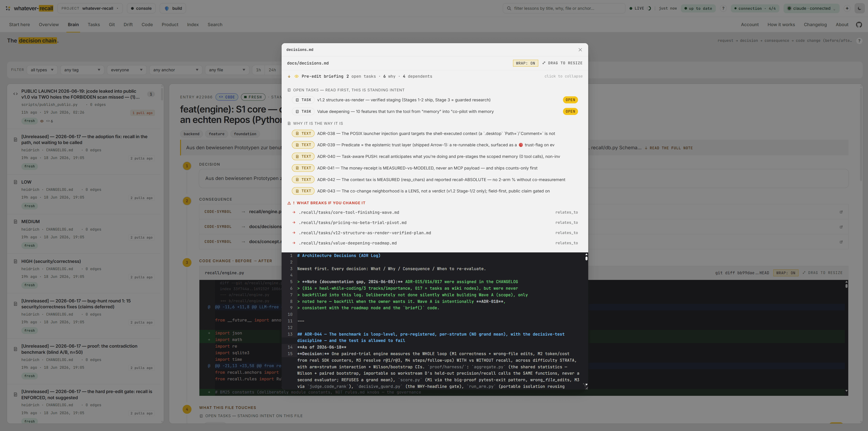
Task: Click the help question mark in top bar
Action: (723, 8)
